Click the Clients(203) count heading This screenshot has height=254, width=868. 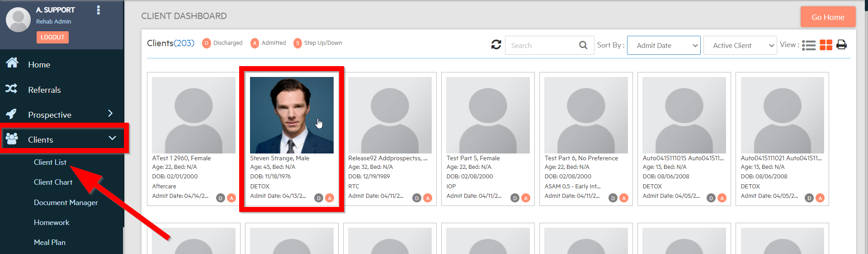[x=170, y=43]
